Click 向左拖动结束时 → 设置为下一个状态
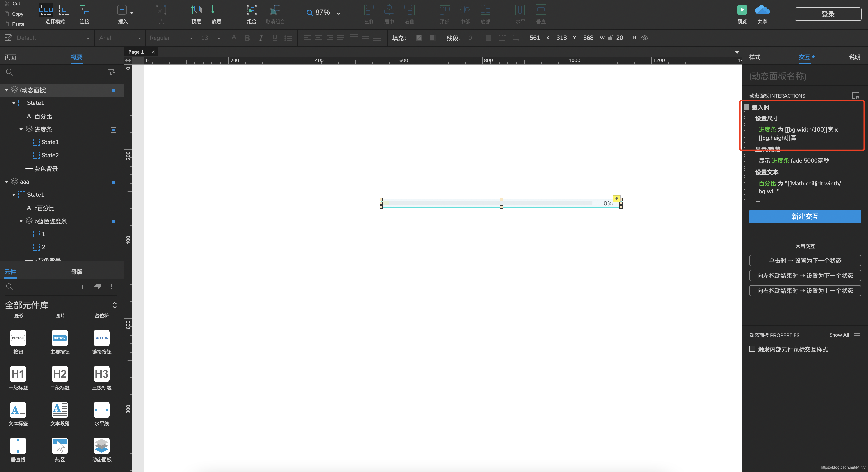The height and width of the screenshot is (472, 868). tap(805, 275)
